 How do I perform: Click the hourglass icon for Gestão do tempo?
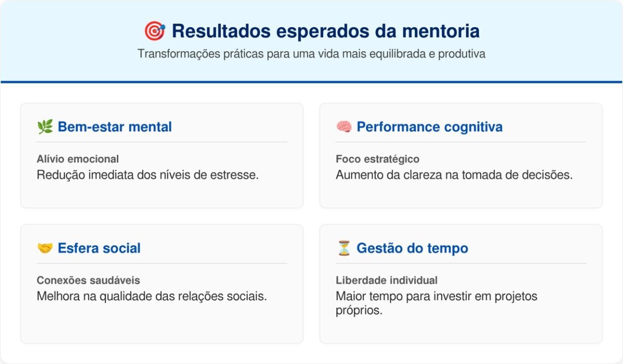pos(344,248)
